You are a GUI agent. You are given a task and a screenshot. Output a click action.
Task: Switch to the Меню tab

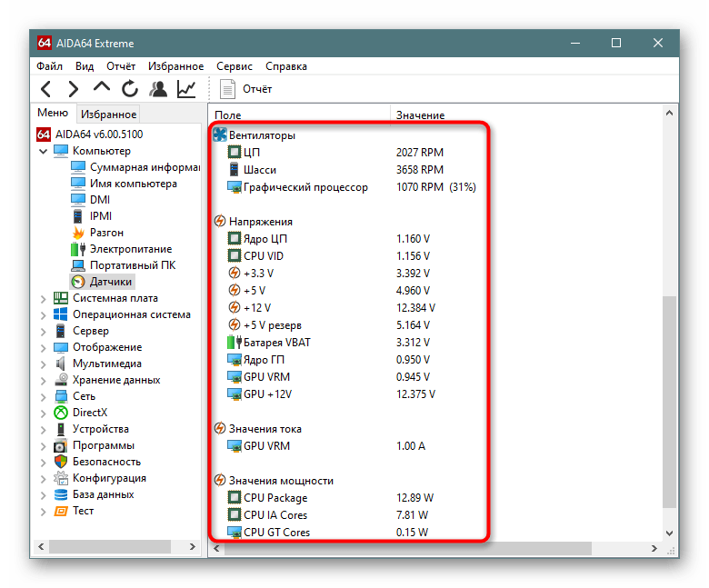point(53,113)
